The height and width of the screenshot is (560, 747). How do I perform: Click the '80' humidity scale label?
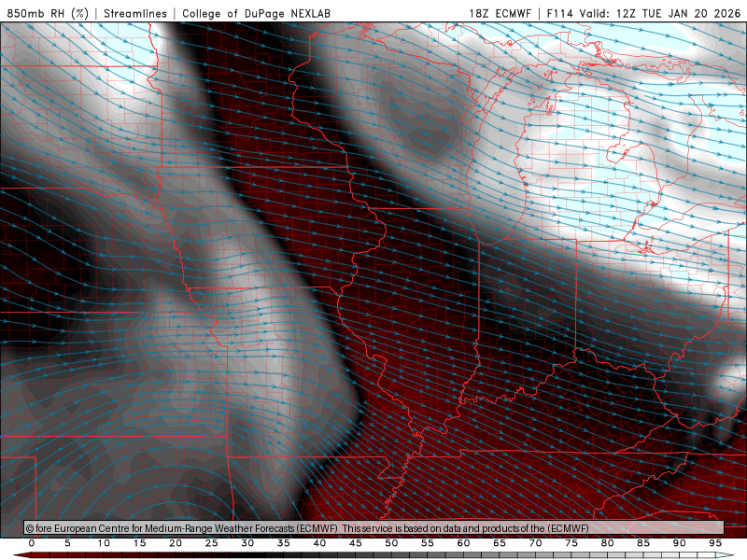[x=608, y=543]
